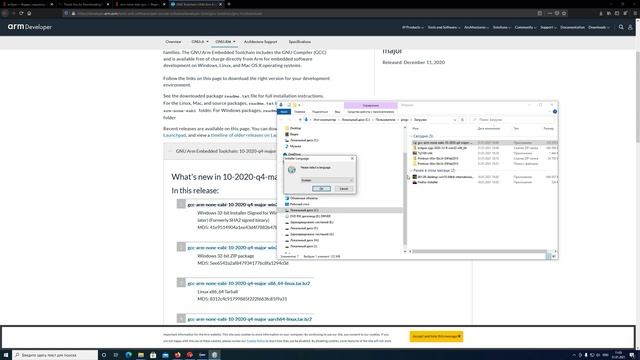
Task: Select OneDrive in the Explorer navigation pane
Action: (x=294, y=154)
